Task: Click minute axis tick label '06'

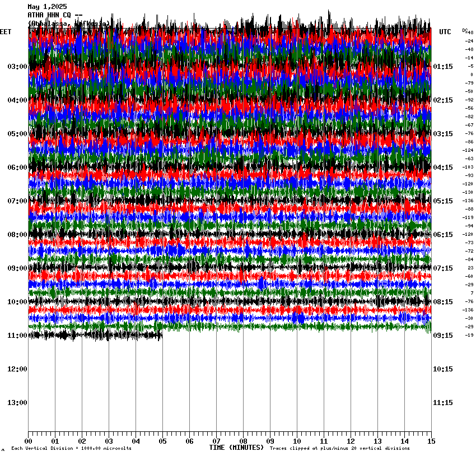Action: coord(189,441)
